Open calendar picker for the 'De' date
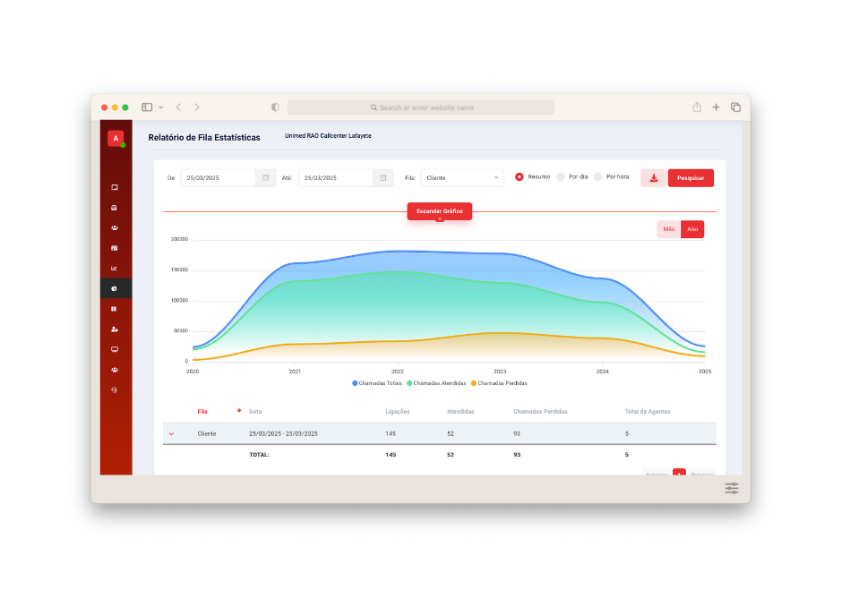842x616 pixels. (x=266, y=177)
